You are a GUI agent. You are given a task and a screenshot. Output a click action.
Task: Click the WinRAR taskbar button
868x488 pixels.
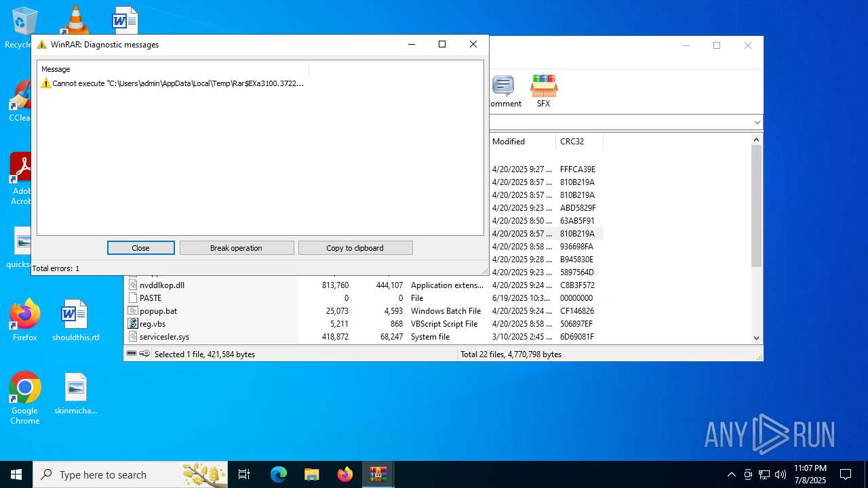[x=378, y=474]
